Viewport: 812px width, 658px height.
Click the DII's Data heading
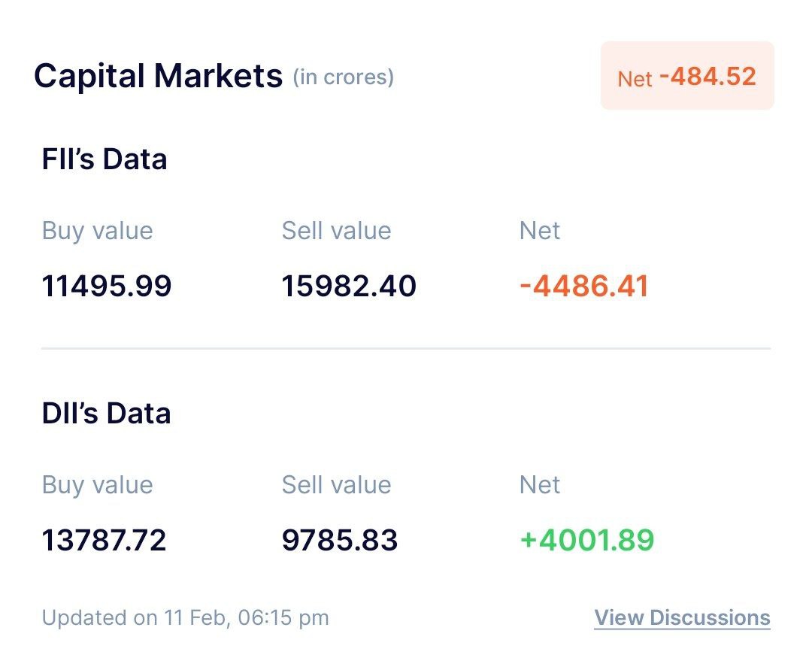click(x=106, y=414)
